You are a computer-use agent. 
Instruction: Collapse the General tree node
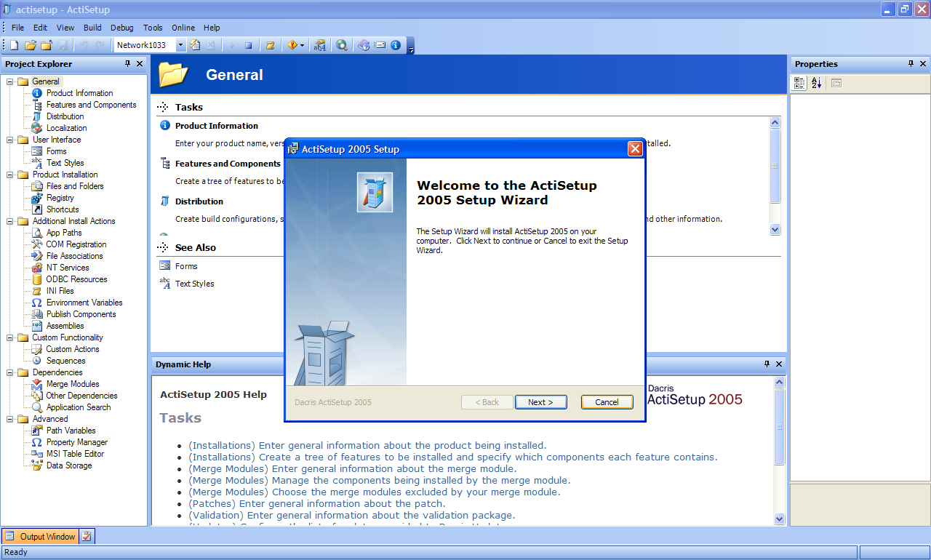[10, 81]
